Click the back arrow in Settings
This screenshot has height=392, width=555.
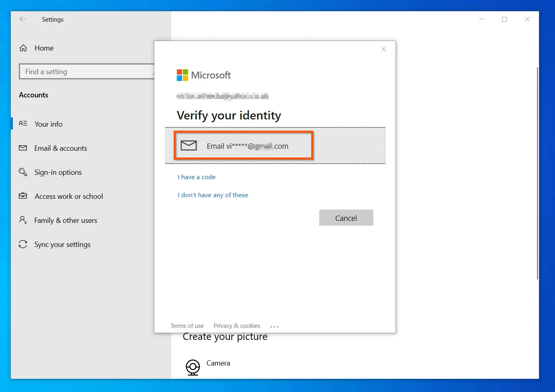click(x=23, y=19)
